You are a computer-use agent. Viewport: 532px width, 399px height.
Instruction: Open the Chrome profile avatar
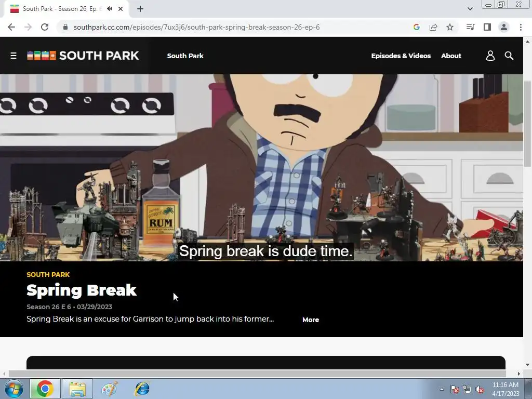[x=504, y=27]
